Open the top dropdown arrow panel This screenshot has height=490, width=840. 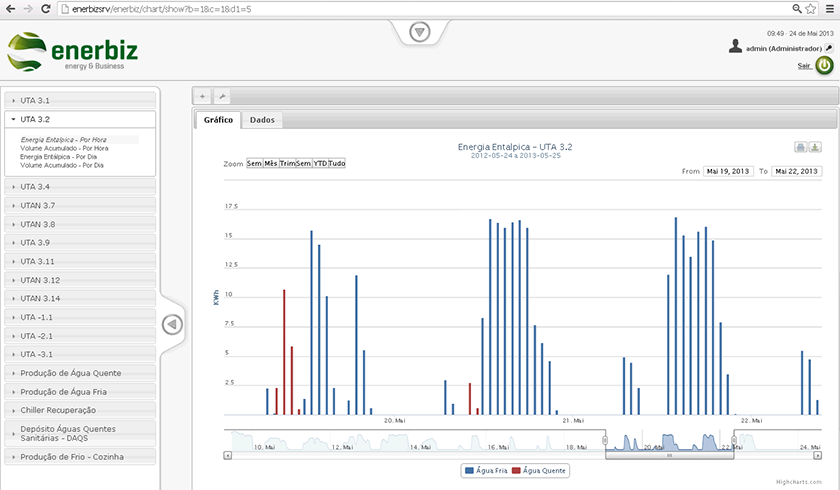pyautogui.click(x=419, y=32)
